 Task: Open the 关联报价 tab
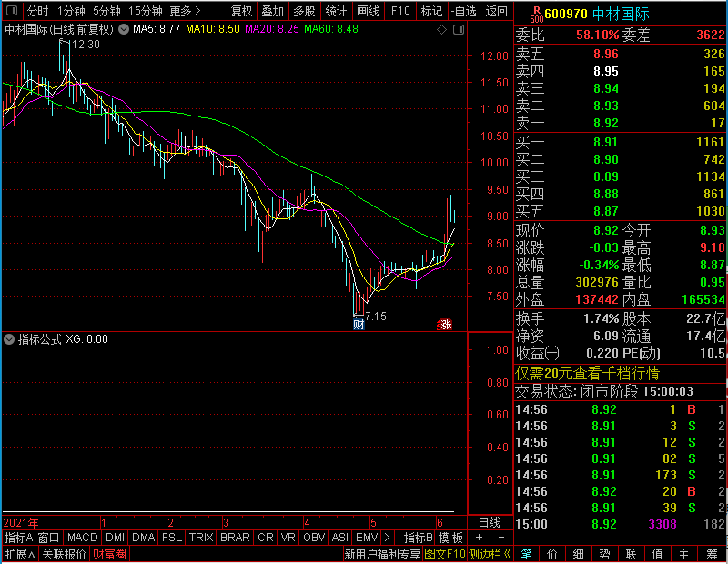pyautogui.click(x=64, y=554)
